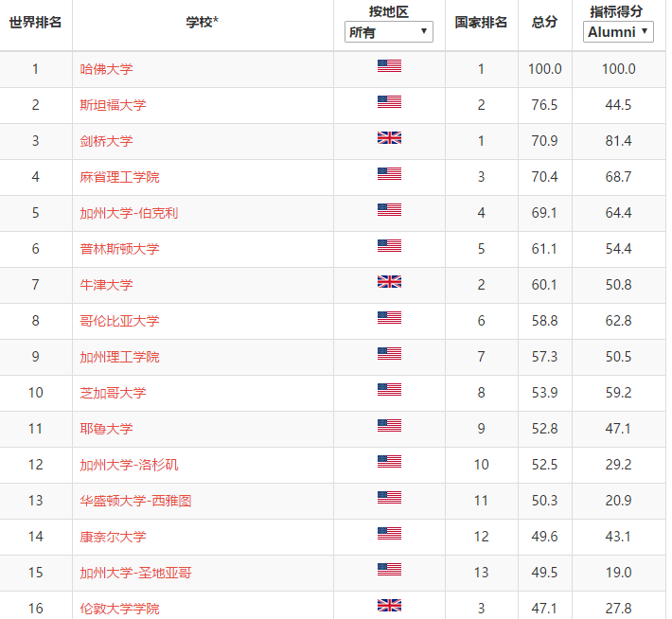This screenshot has height=619, width=672.
Task: Open the 麻省理工学院 link
Action: tap(119, 177)
